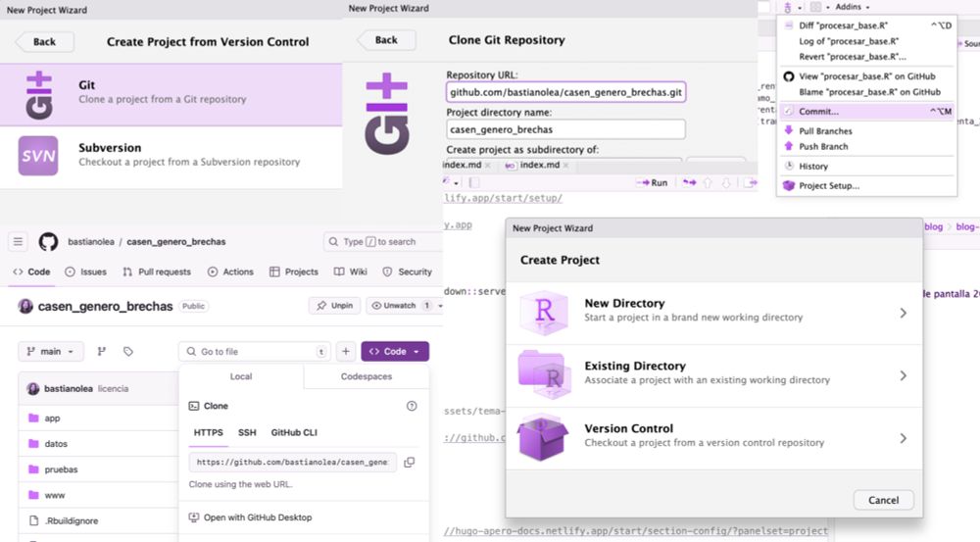Click the pages icon beside the wand
Screen dimensions: 980x542
click(x=473, y=182)
